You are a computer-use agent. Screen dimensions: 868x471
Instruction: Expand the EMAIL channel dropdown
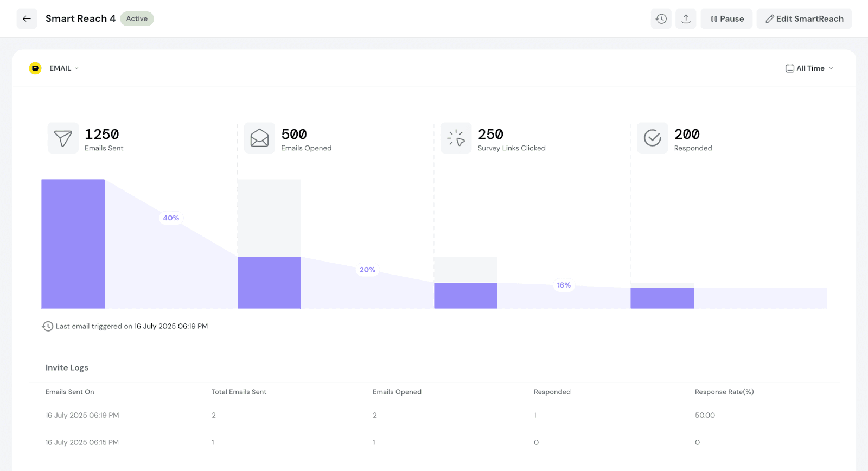[64, 68]
